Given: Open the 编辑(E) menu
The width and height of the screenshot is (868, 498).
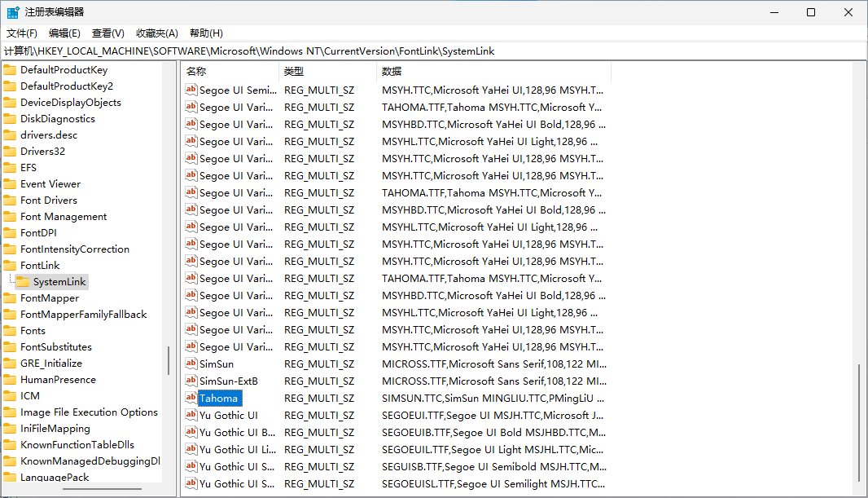Looking at the screenshot, I should (x=64, y=33).
